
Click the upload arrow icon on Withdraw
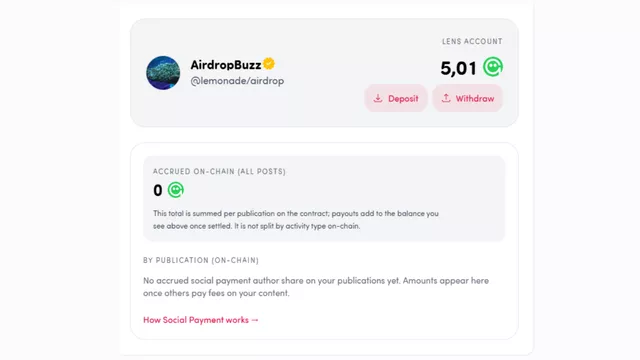point(446,98)
